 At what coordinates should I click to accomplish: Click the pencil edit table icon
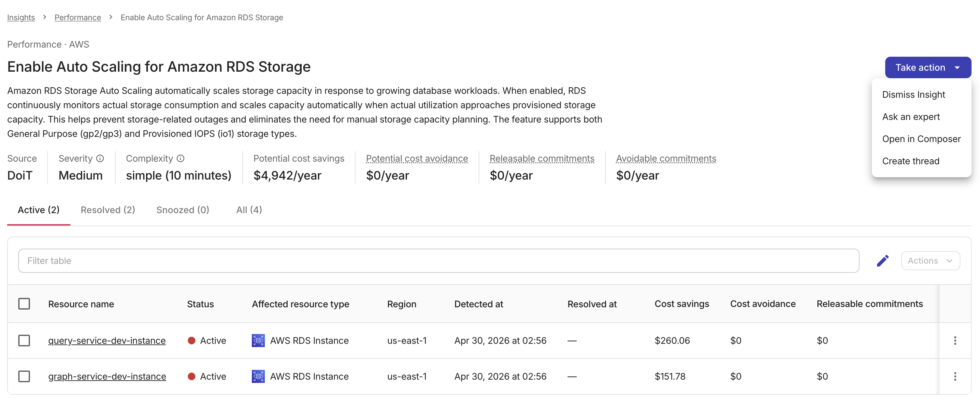coord(883,261)
